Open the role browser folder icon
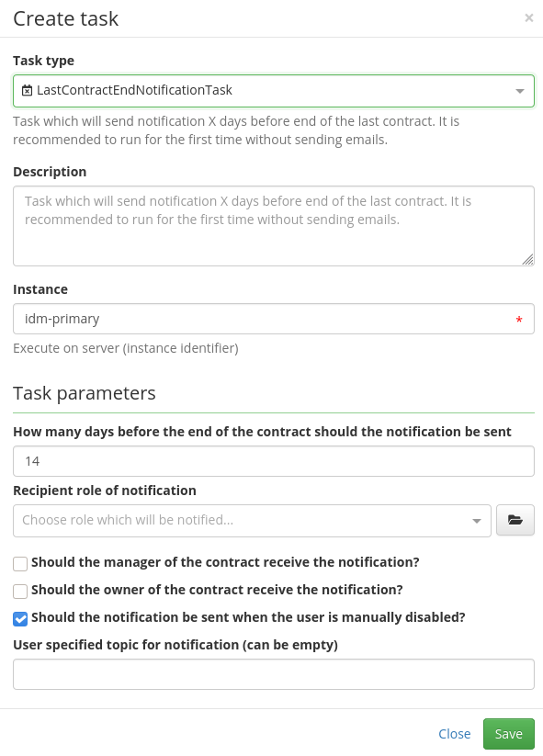 point(515,520)
